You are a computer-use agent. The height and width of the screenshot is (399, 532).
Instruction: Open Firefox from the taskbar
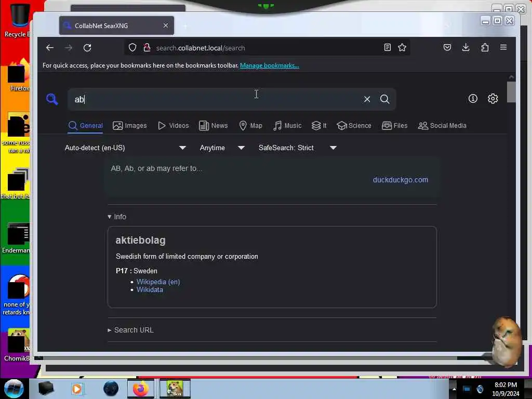pyautogui.click(x=140, y=389)
